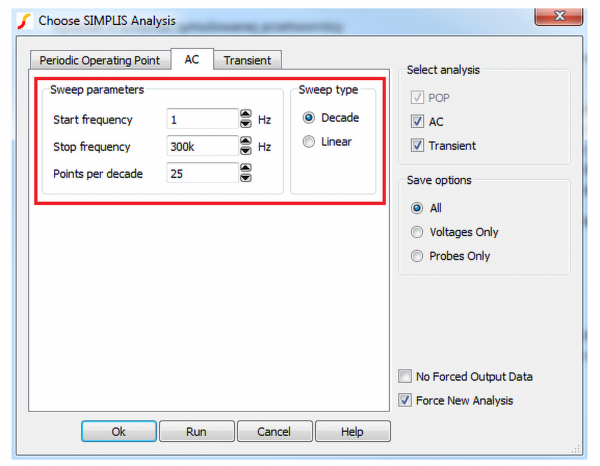Enable No Forced Output Data
Image resolution: width=600 pixels, height=466 pixels.
click(x=404, y=377)
